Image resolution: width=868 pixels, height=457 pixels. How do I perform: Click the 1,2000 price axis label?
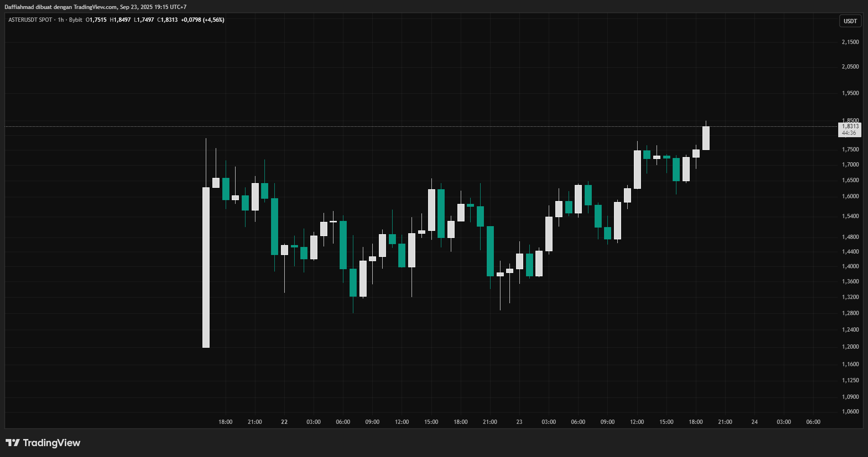[850, 347]
